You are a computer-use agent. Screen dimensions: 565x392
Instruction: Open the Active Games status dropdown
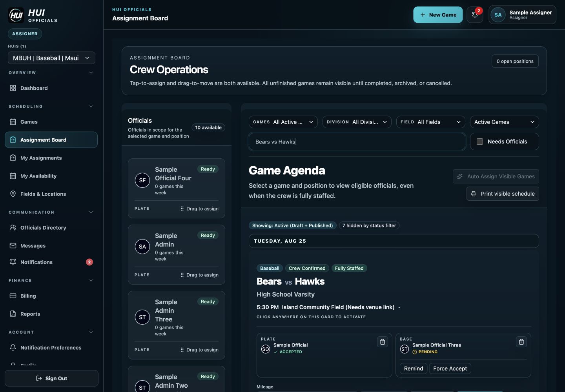505,122
